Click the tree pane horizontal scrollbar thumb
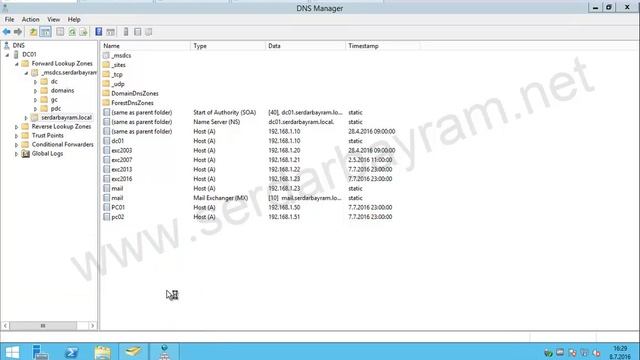 click(43, 325)
